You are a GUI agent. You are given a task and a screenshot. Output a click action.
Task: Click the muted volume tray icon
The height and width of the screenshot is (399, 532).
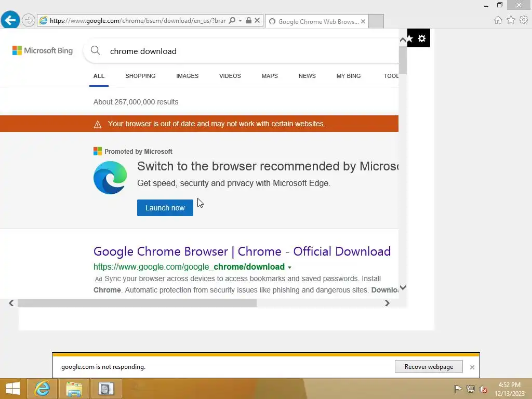click(x=483, y=389)
